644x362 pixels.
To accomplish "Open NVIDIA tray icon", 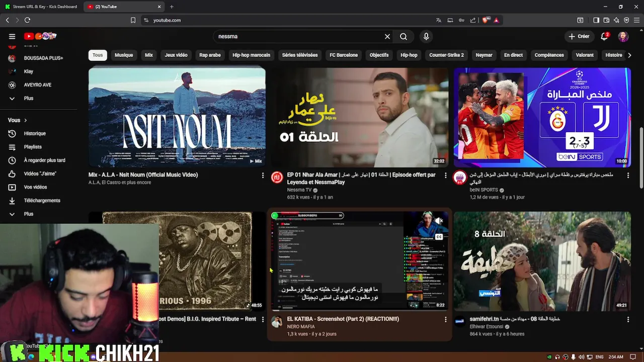I will click(549, 357).
